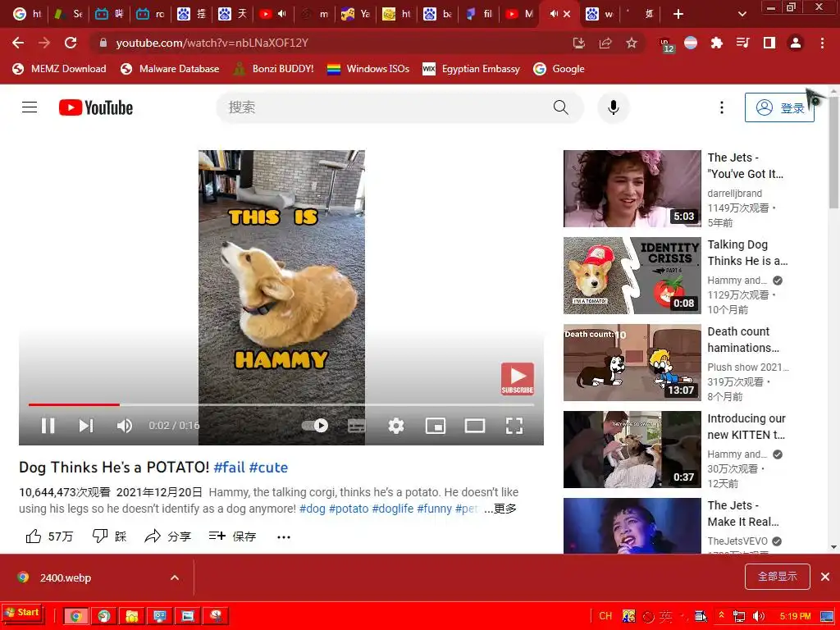Click 全部显示 show all downloads

pyautogui.click(x=778, y=577)
